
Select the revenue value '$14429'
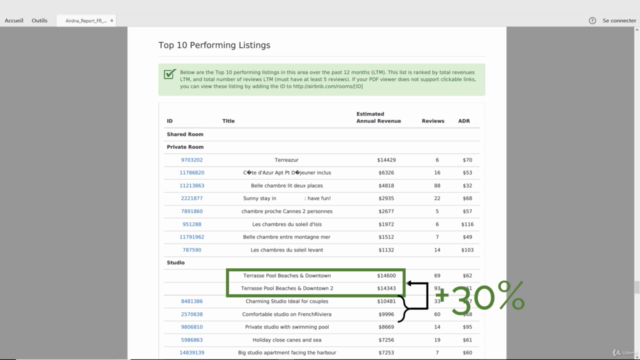(386, 160)
